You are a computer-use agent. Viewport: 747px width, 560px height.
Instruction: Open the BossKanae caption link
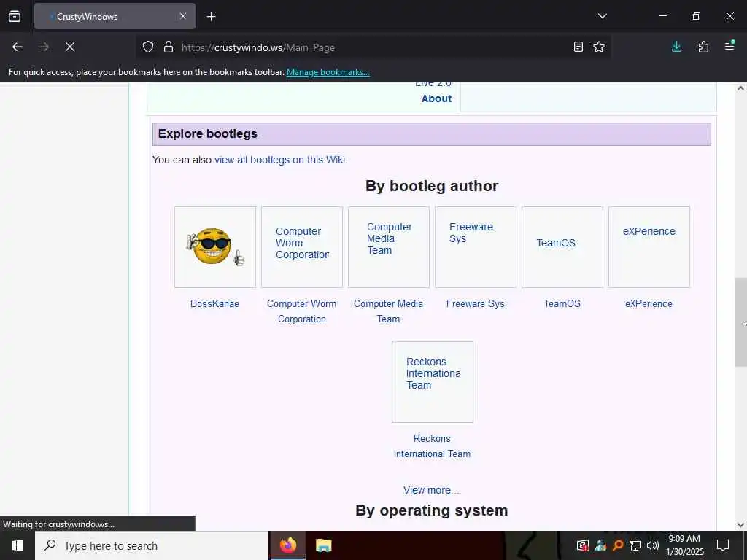point(214,304)
